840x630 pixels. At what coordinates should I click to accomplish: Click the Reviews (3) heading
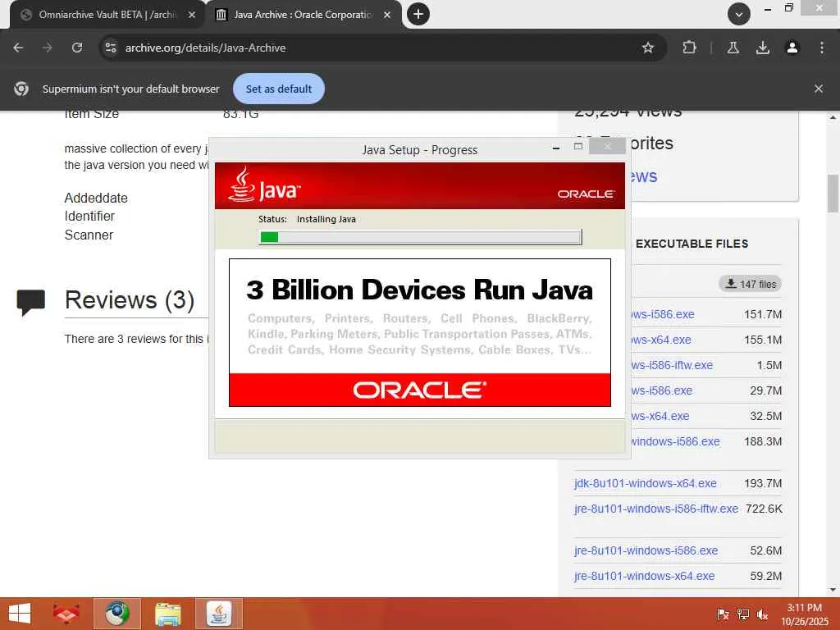tap(130, 299)
